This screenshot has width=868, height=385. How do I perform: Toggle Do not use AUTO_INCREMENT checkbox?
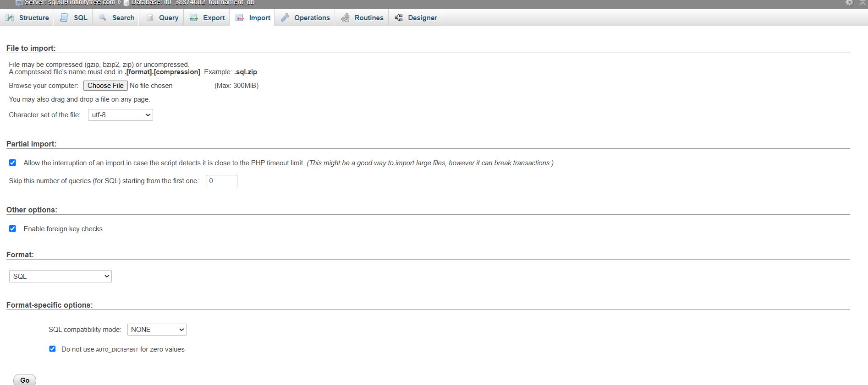point(52,349)
